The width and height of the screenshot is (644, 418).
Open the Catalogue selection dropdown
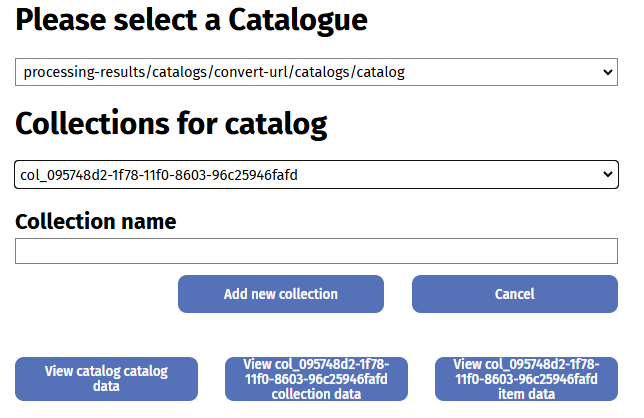coord(316,72)
